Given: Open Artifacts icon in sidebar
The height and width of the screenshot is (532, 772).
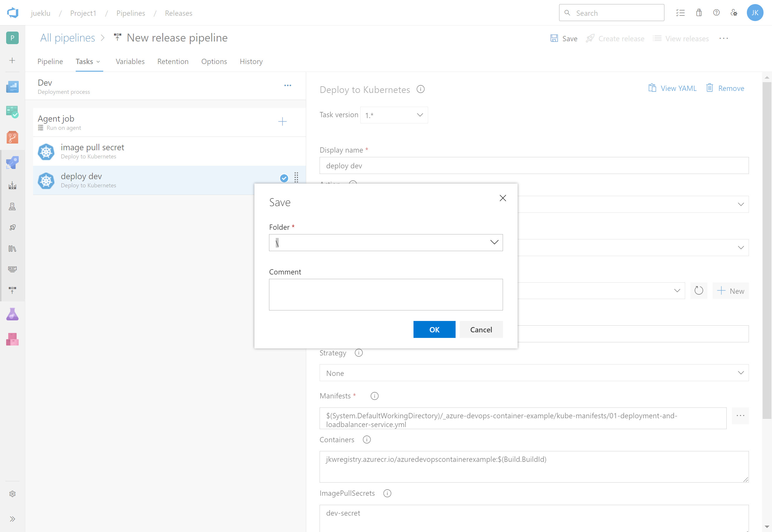Looking at the screenshot, I should pyautogui.click(x=12, y=339).
